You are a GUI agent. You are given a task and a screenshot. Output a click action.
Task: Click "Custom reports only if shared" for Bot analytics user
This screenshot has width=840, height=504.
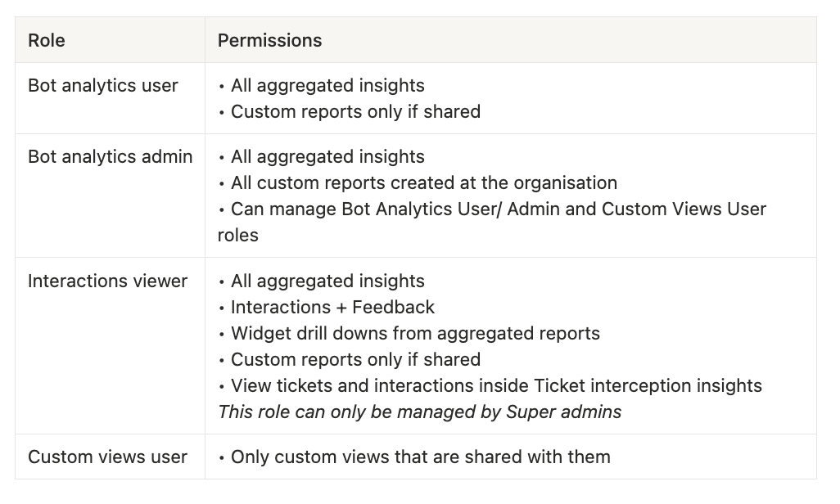click(x=355, y=112)
